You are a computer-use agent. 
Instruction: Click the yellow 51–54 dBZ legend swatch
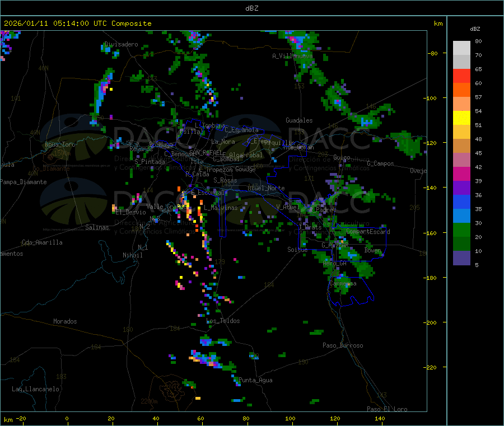461,118
